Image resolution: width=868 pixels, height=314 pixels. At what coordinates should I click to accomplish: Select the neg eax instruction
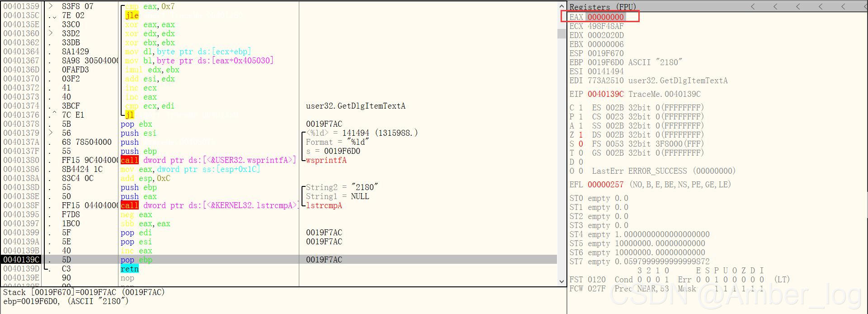tap(137, 214)
